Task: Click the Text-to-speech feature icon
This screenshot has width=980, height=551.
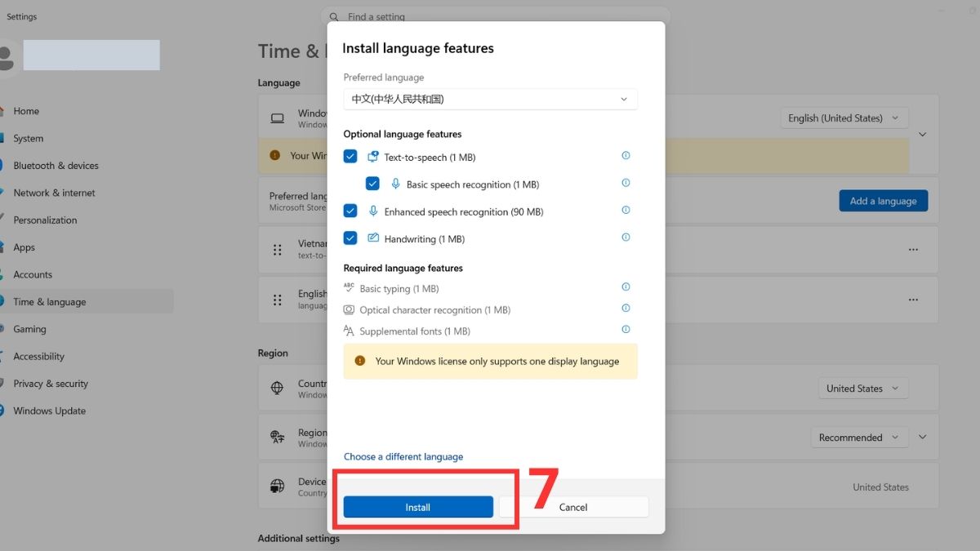Action: tap(373, 157)
